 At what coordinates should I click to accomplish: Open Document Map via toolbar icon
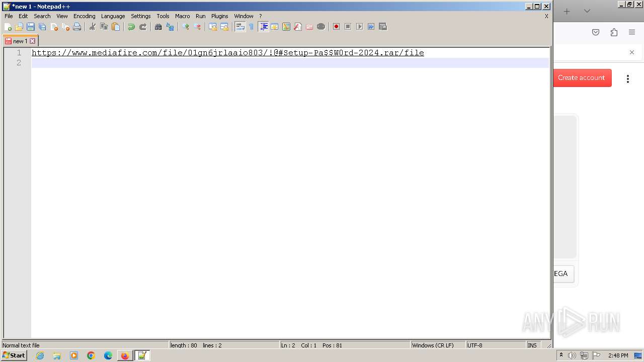pos(286,27)
